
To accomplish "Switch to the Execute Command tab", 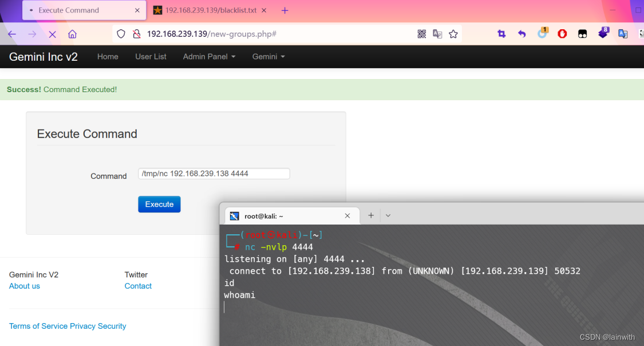I will (84, 10).
